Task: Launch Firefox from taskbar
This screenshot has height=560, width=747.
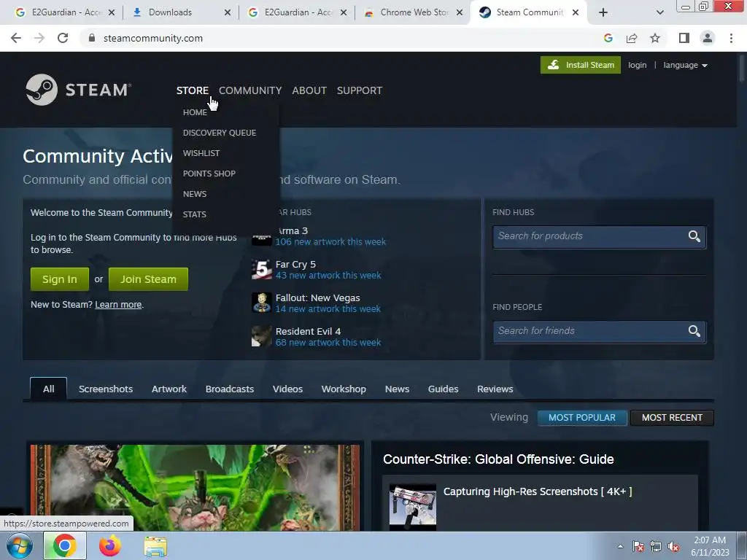Action: point(109,545)
